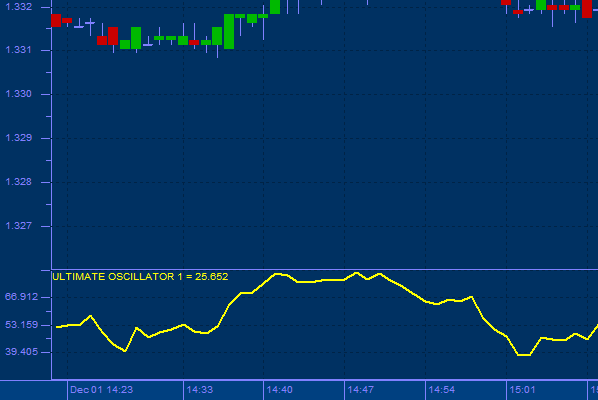Click the 1.327 price axis label
This screenshot has width=598, height=400.
(18, 226)
